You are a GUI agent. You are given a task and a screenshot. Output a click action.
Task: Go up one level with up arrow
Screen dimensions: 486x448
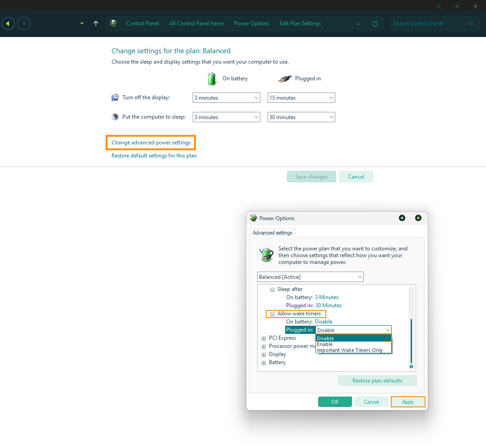click(96, 23)
